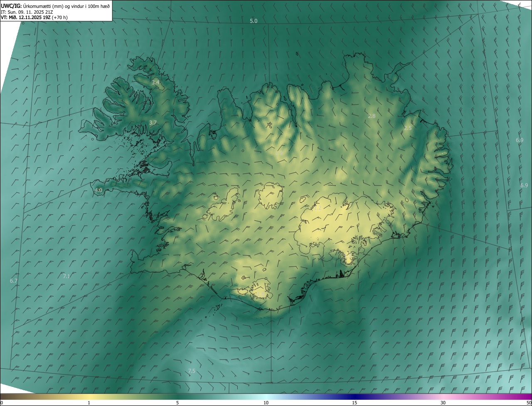The image size is (532, 406).
Task: Click the colorbar tick label 5
Action: [x=177, y=403]
